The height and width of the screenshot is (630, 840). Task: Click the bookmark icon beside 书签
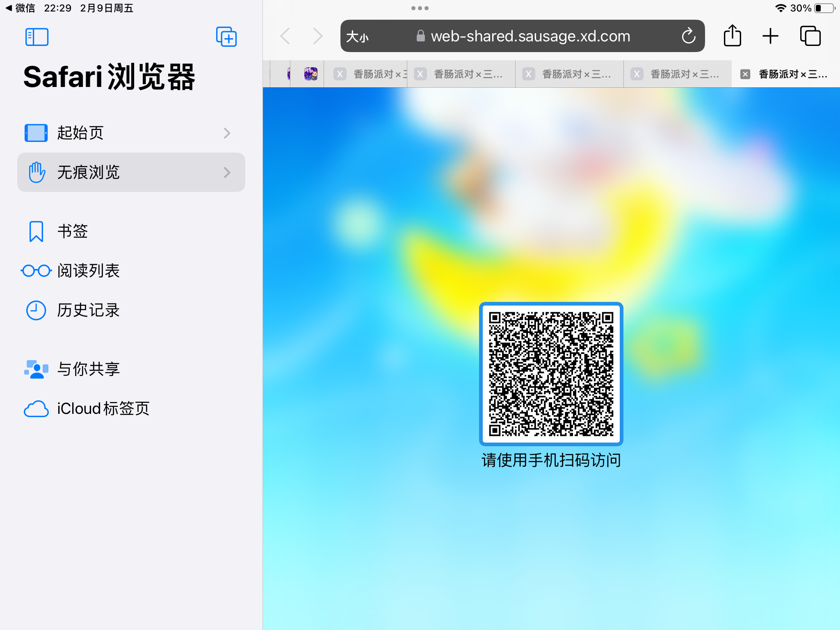[x=36, y=231]
